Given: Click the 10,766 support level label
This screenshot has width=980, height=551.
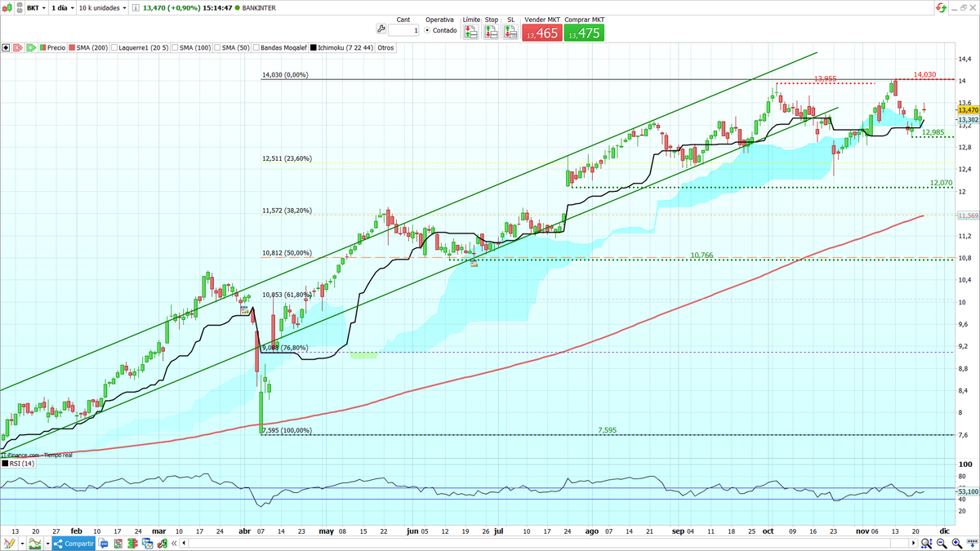Looking at the screenshot, I should point(702,256).
